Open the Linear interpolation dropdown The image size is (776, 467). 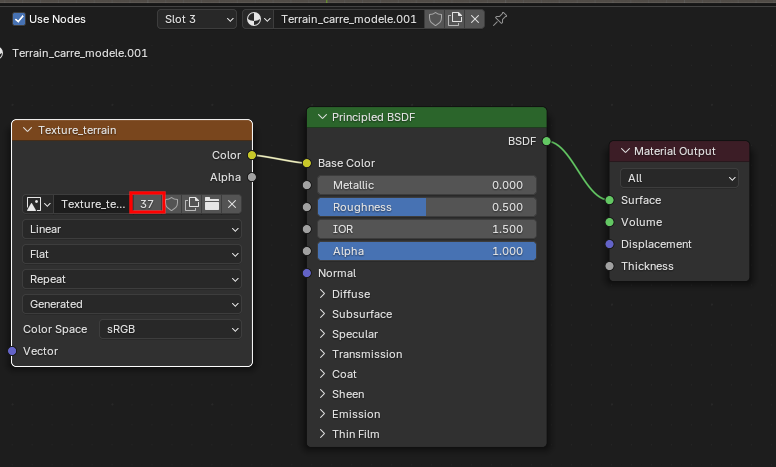pos(132,229)
